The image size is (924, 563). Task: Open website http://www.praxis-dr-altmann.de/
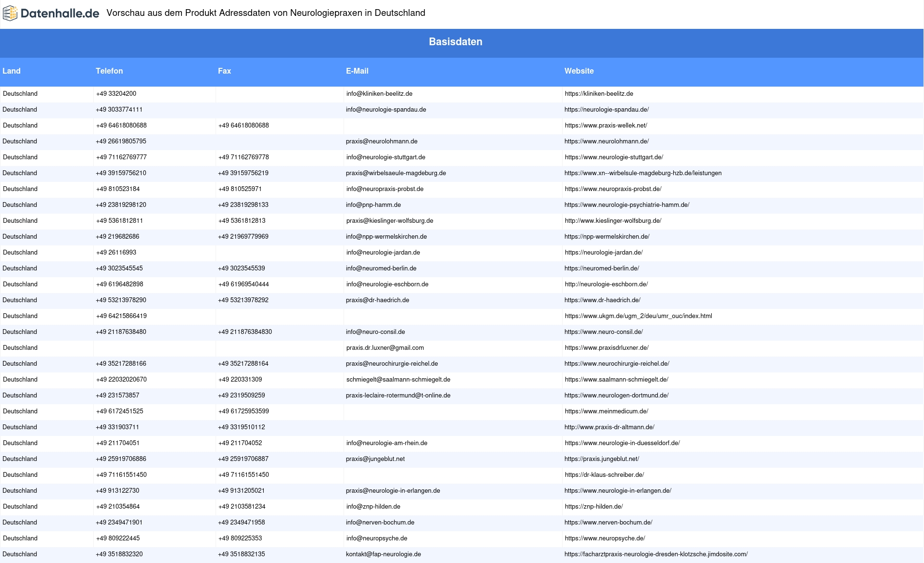(x=609, y=427)
